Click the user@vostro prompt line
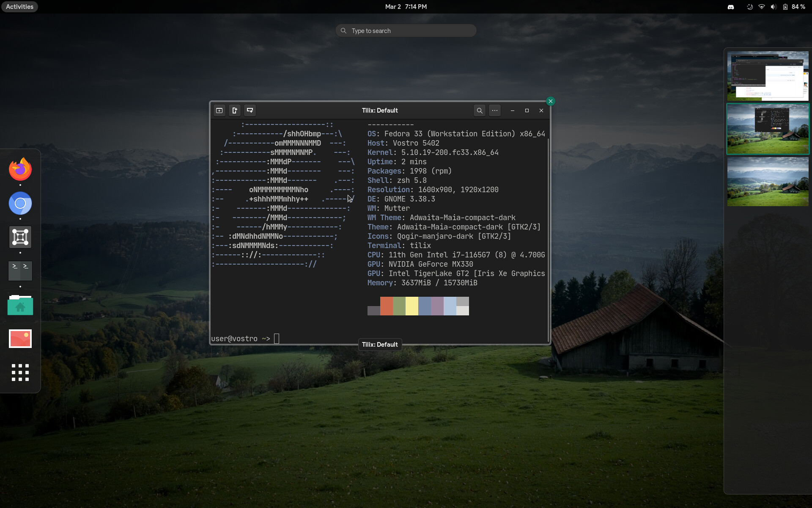 (245, 339)
